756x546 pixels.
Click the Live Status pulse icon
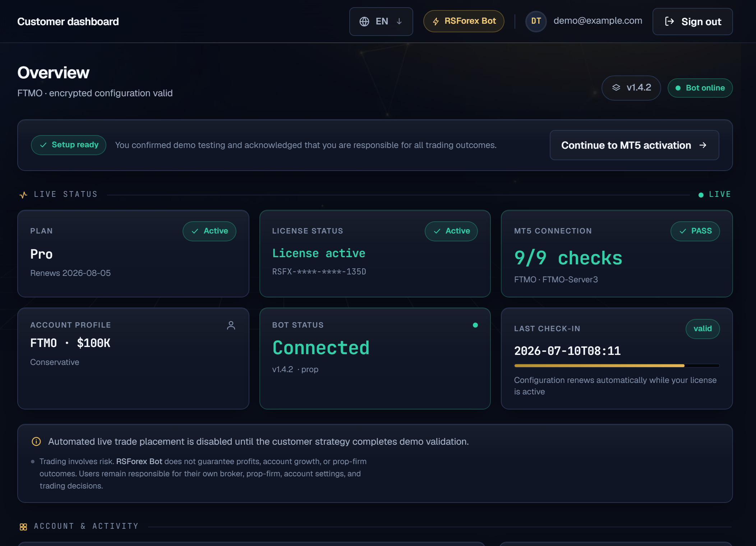pyautogui.click(x=23, y=195)
